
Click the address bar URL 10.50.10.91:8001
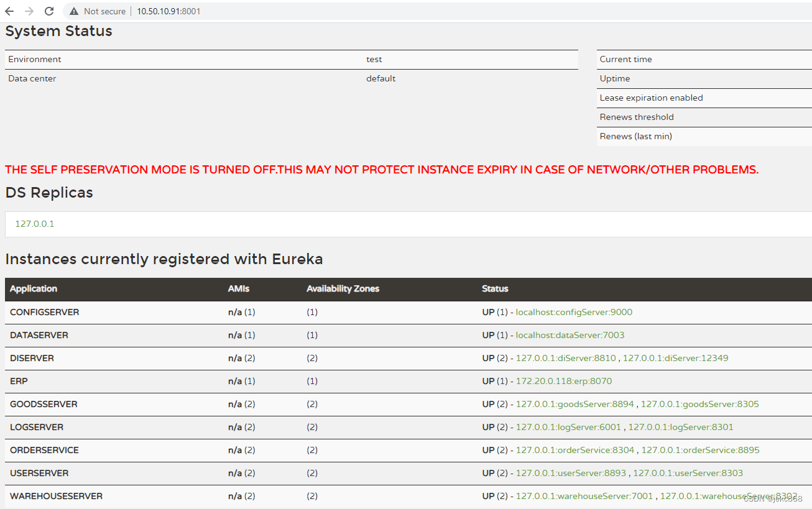(x=168, y=11)
